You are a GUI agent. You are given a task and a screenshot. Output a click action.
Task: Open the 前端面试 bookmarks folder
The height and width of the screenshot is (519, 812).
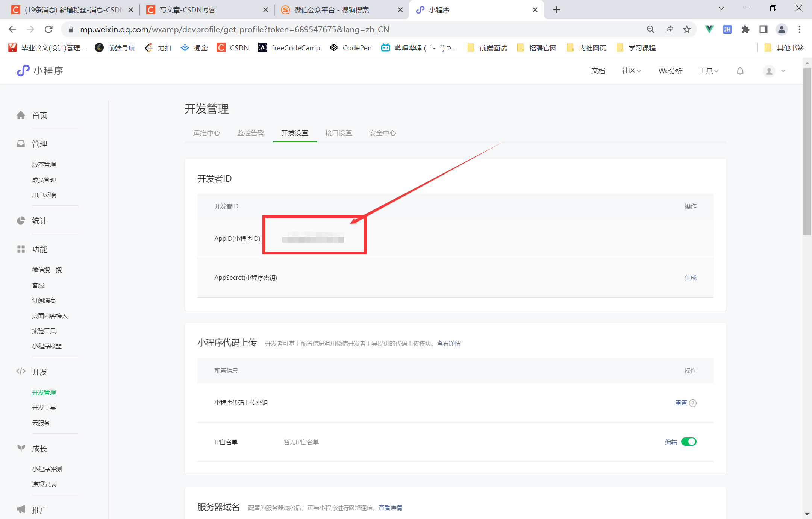pyautogui.click(x=487, y=48)
